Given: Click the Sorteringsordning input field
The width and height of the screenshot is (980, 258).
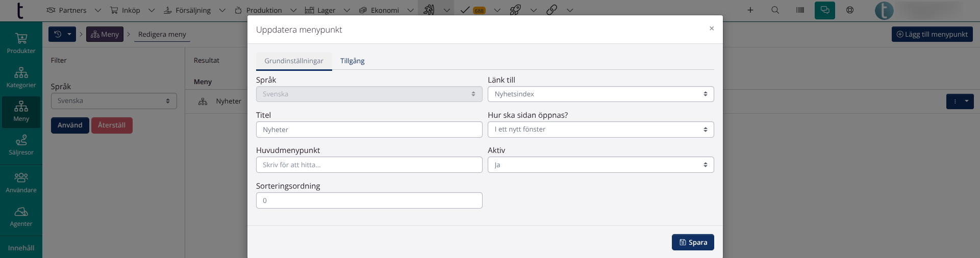Looking at the screenshot, I should (369, 200).
